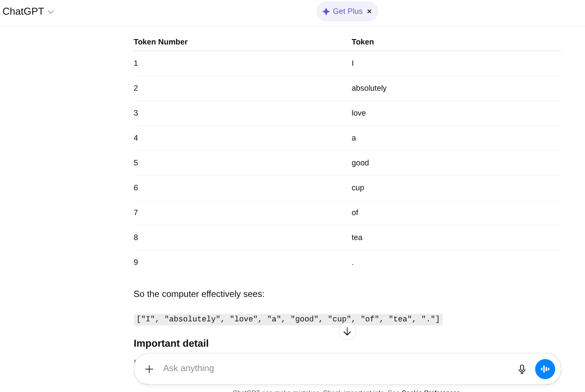Select the token "tea" in row 8

pyautogui.click(x=357, y=237)
